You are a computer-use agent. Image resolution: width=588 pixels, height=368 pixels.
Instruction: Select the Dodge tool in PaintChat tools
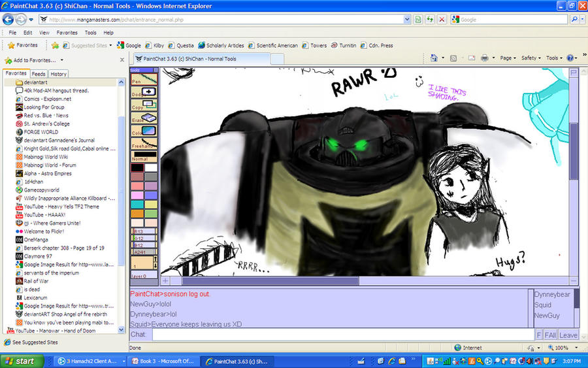[x=144, y=92]
